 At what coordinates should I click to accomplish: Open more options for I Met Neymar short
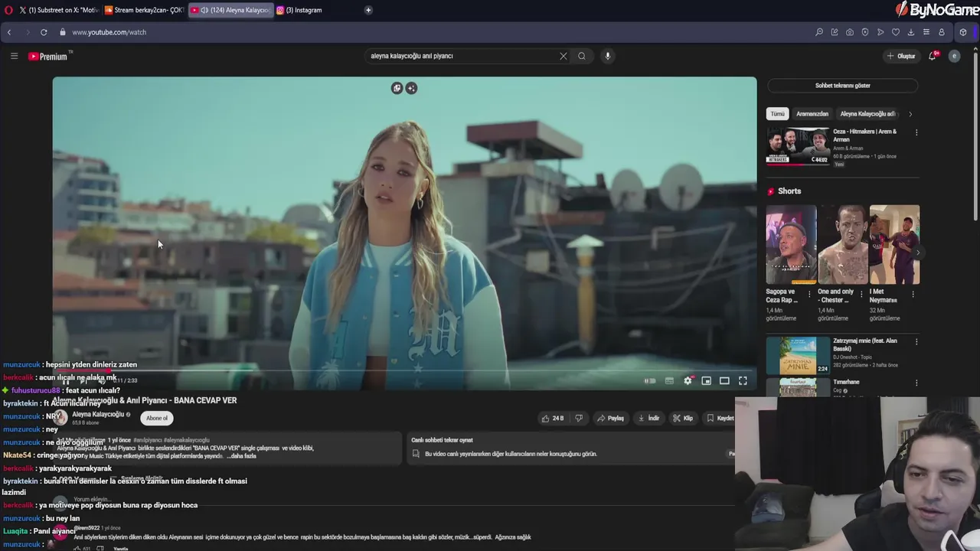coord(913,294)
